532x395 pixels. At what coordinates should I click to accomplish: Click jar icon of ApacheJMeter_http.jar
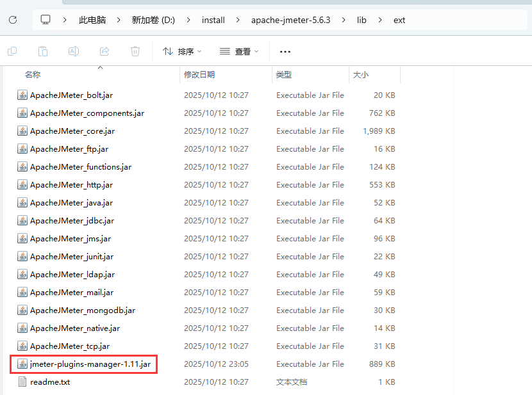(22, 185)
